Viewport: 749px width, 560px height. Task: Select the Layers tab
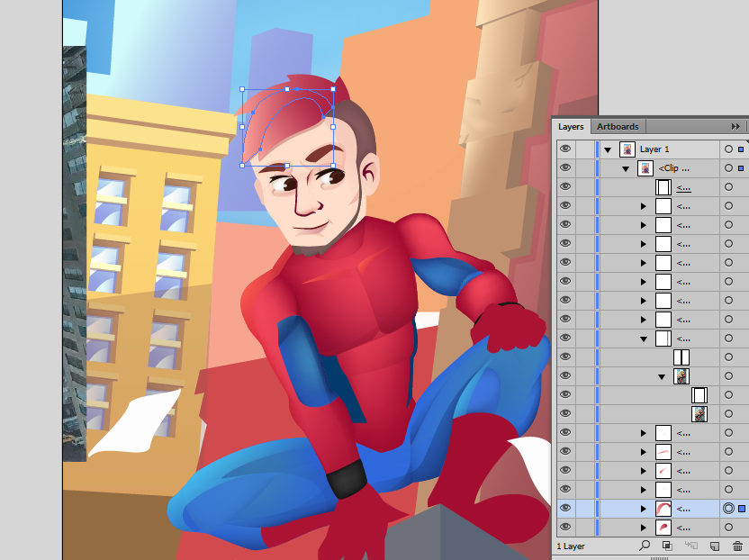click(x=571, y=127)
